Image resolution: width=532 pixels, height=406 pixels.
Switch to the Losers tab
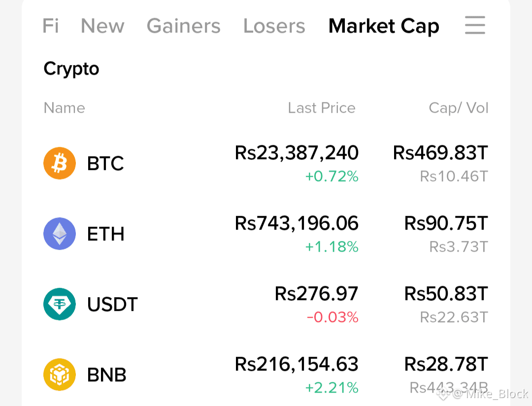pyautogui.click(x=274, y=26)
